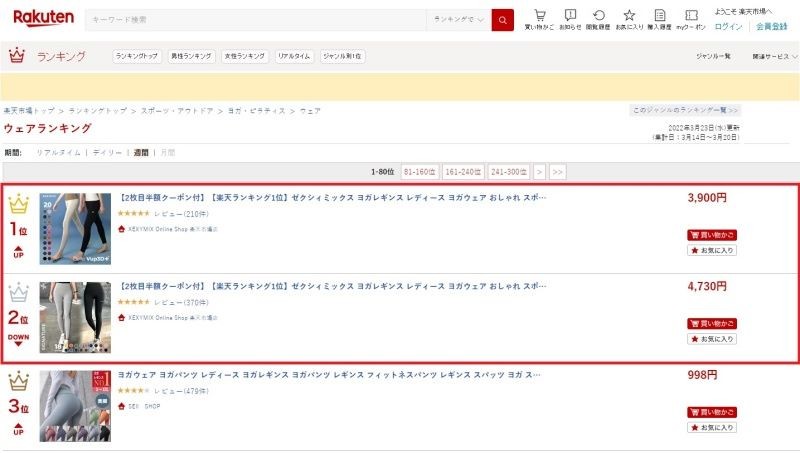
Task: Open the 男性ランキング tab
Action: pyautogui.click(x=190, y=57)
